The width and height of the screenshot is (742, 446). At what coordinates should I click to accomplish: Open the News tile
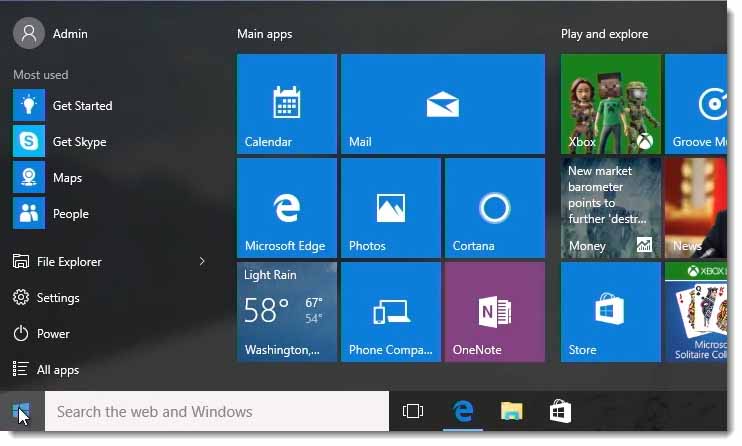point(696,208)
